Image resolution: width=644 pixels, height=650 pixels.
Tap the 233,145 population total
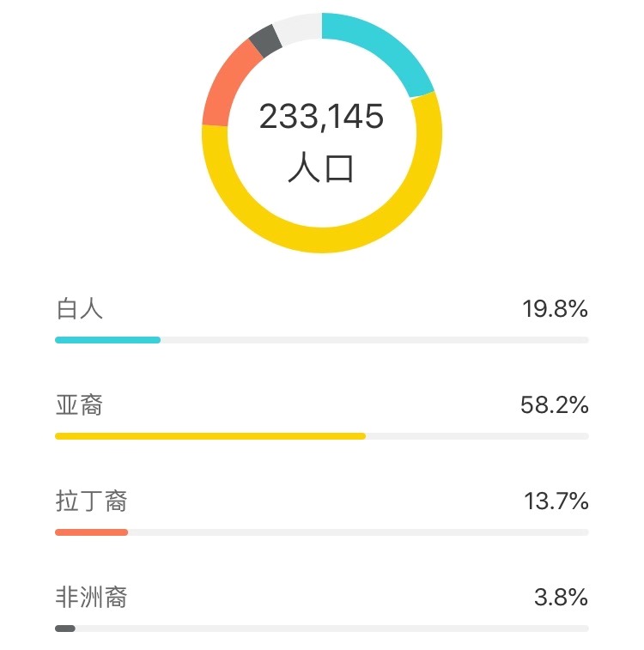click(x=322, y=117)
